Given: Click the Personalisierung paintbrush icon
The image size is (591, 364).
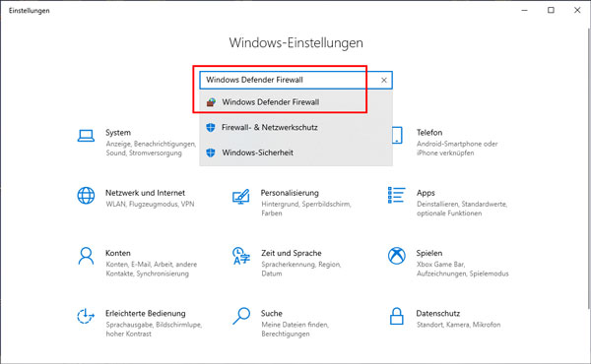Looking at the screenshot, I should pyautogui.click(x=241, y=197).
